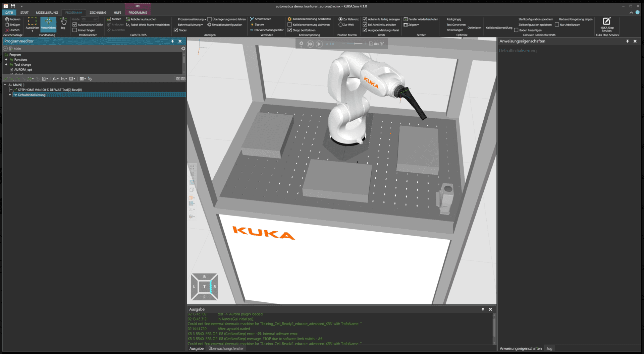Click the Einfügen paste icon

[7, 24]
